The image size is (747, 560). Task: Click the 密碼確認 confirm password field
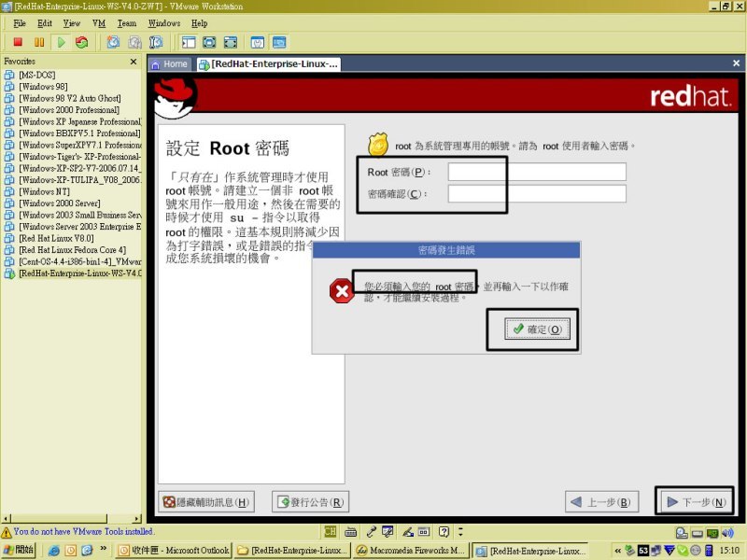(537, 194)
